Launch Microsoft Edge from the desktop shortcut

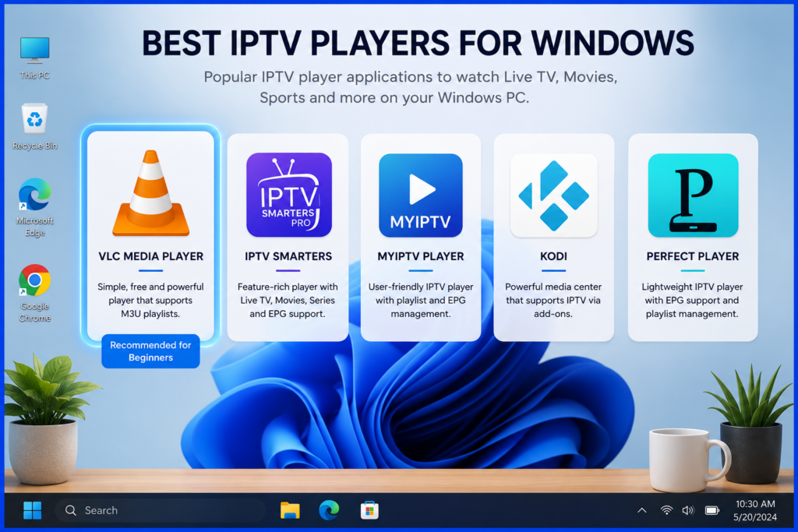pos(34,207)
